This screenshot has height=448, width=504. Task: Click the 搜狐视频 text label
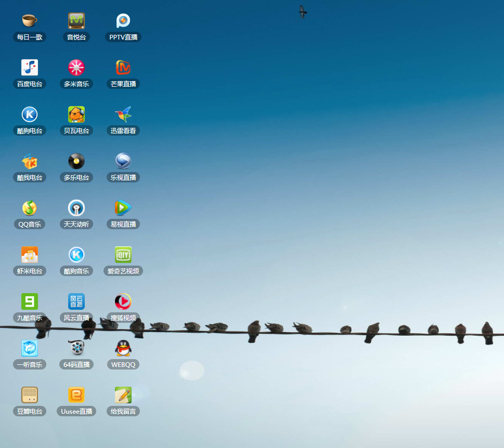click(123, 318)
